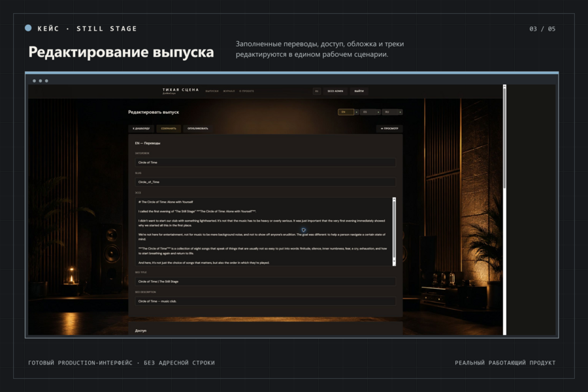
Task: Click the 'Редактировать выпуск' page title
Action: (154, 112)
